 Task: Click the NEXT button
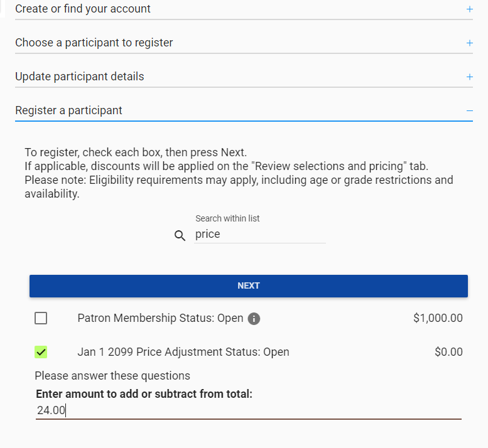point(249,286)
